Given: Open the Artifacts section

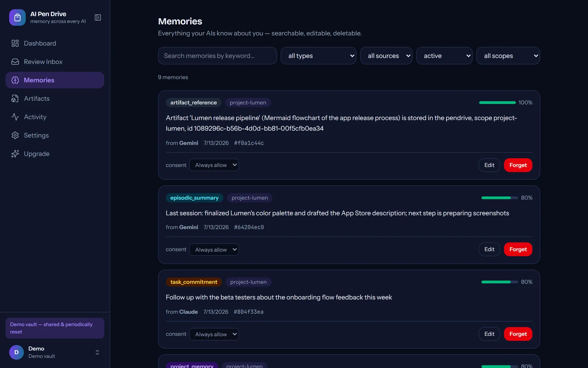Looking at the screenshot, I should tap(55, 99).
